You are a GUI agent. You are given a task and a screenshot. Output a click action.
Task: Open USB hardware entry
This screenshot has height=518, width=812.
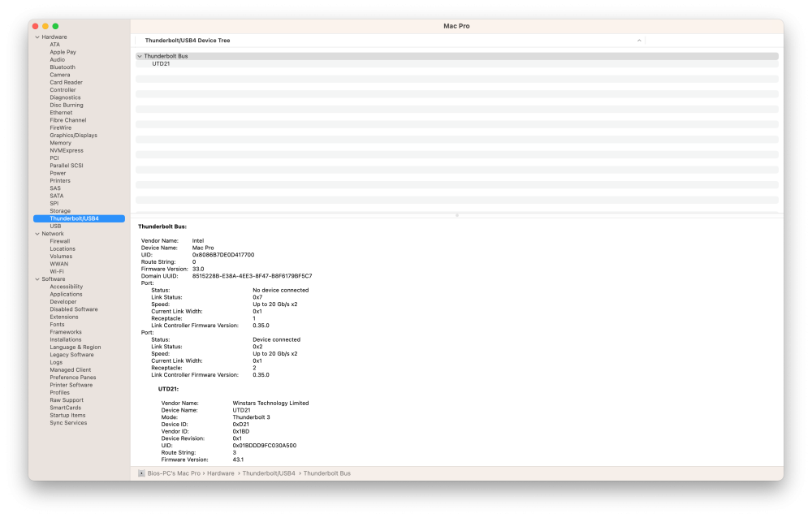(55, 227)
